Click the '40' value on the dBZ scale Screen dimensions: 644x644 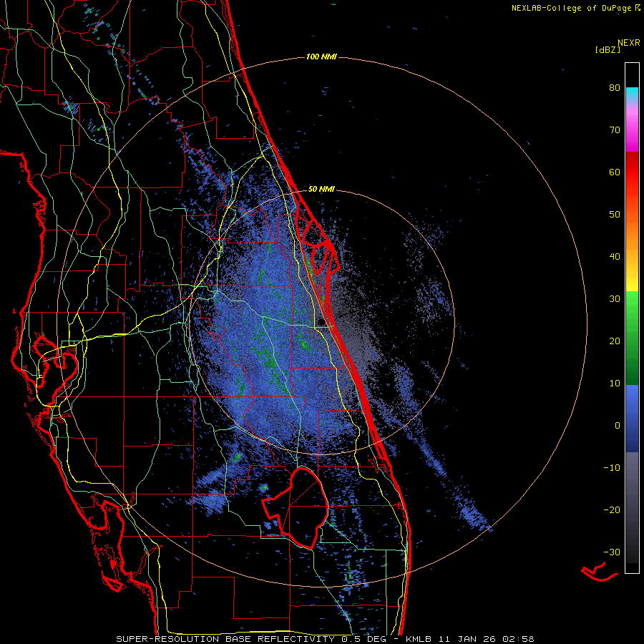pyautogui.click(x=615, y=257)
